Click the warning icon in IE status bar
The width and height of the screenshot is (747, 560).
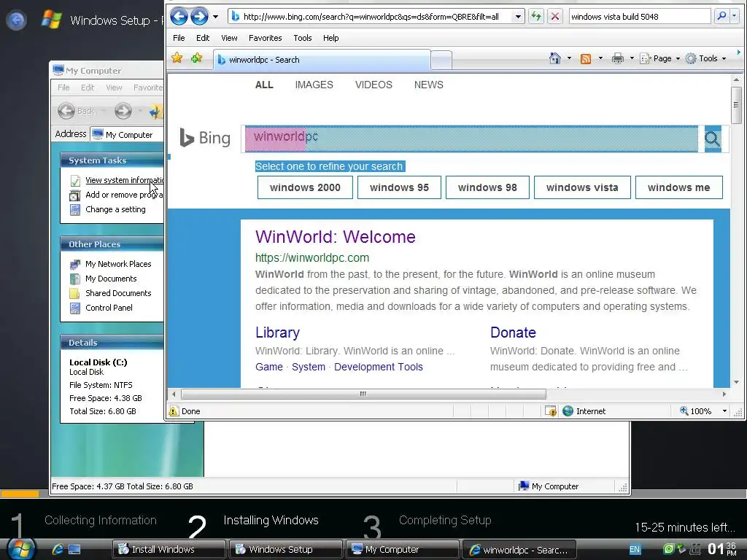click(x=174, y=411)
